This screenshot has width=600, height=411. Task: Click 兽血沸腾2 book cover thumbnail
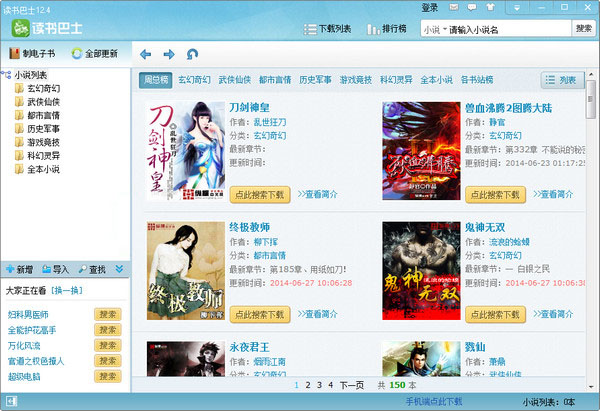(421, 150)
